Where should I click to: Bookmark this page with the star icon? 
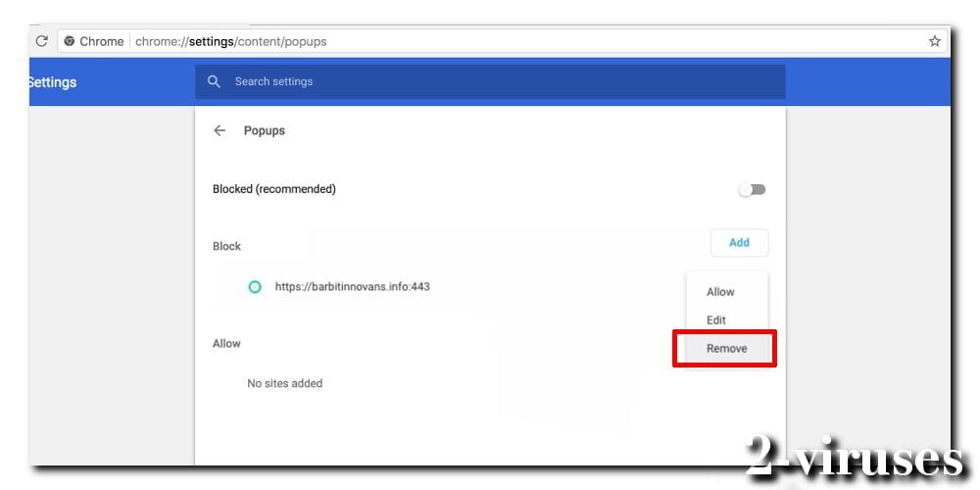[934, 41]
